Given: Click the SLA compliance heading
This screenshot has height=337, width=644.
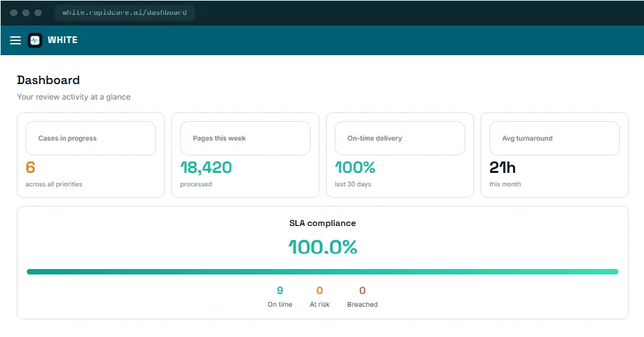Looking at the screenshot, I should 323,223.
